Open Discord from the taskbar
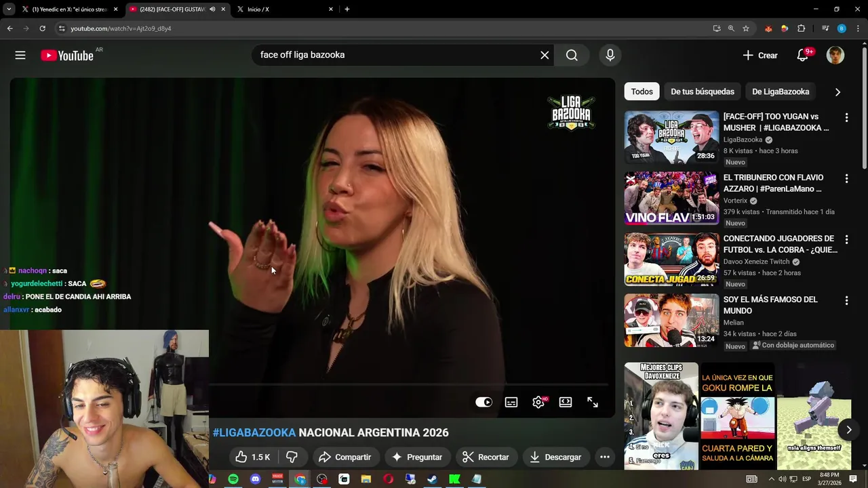The width and height of the screenshot is (868, 488). [x=255, y=479]
